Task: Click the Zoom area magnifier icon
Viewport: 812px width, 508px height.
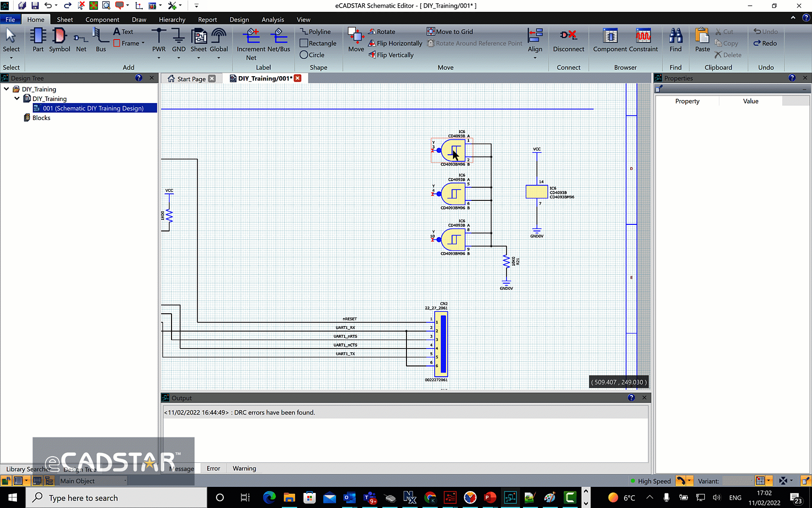Action: 106,6
